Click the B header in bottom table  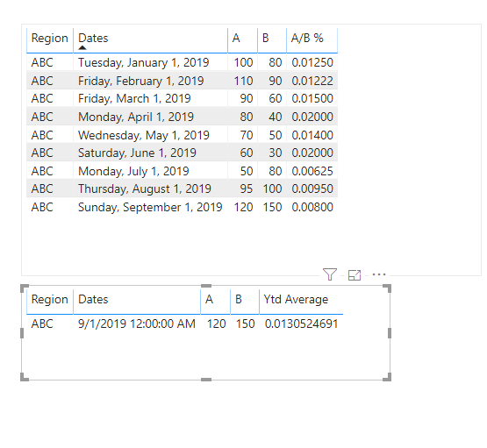click(238, 299)
